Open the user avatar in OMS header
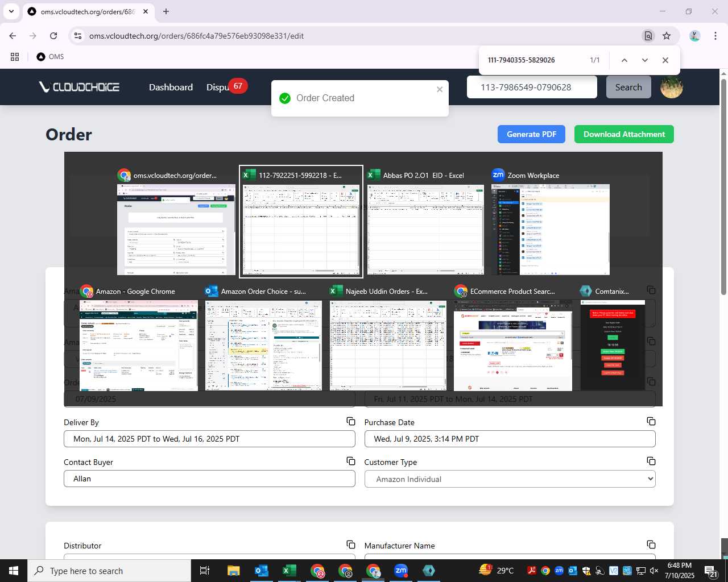Image resolution: width=728 pixels, height=582 pixels. click(x=671, y=87)
